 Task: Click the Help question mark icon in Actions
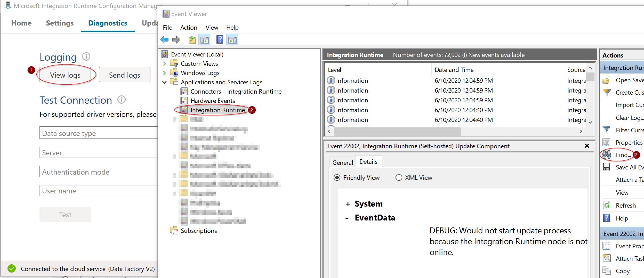tap(607, 218)
